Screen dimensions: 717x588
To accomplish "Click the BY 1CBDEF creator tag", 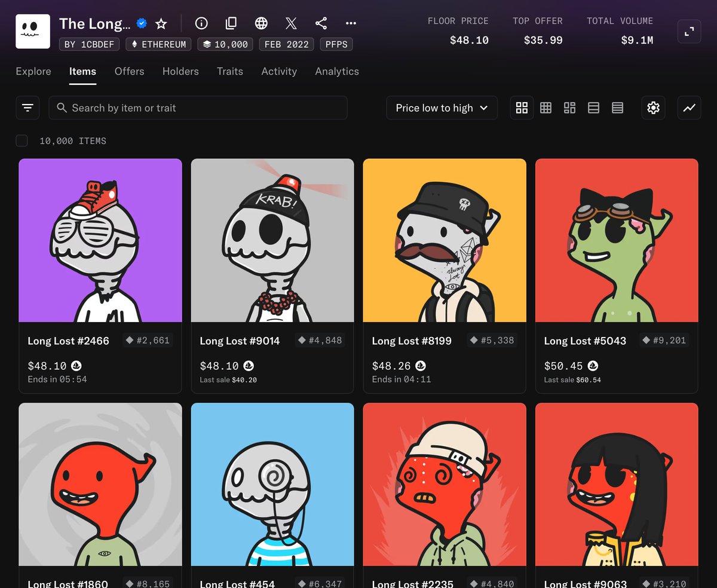I will 90,44.
